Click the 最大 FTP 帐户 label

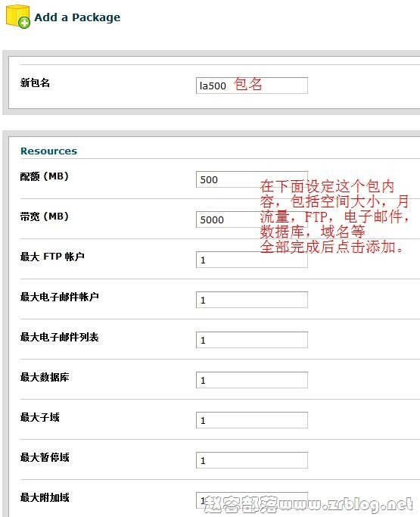(52, 257)
